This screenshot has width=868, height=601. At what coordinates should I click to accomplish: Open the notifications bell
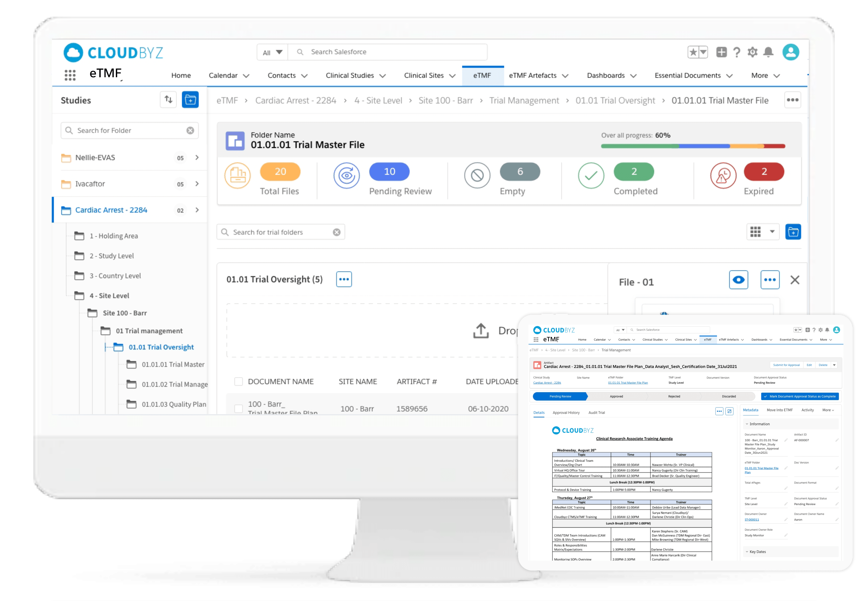[768, 52]
